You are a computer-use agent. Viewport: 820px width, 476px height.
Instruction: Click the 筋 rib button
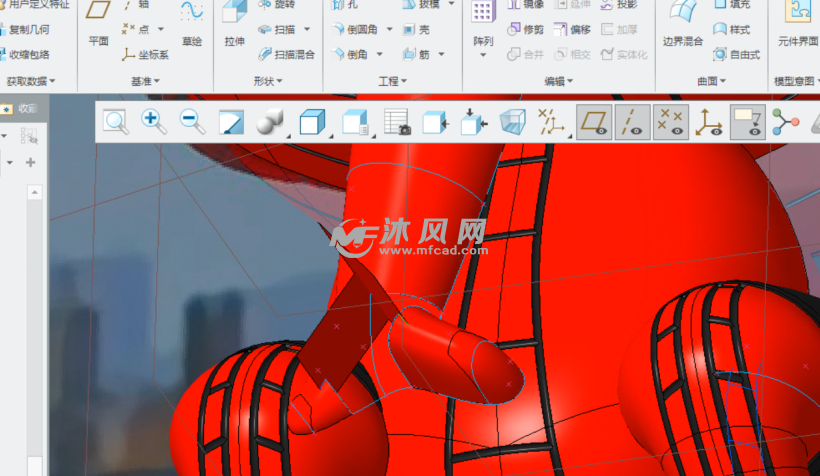point(416,54)
